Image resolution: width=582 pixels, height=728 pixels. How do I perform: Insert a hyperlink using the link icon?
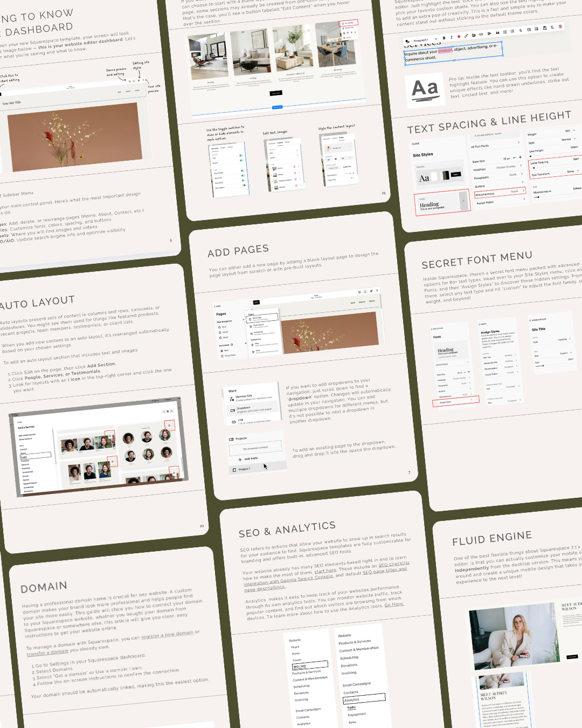pos(481,33)
